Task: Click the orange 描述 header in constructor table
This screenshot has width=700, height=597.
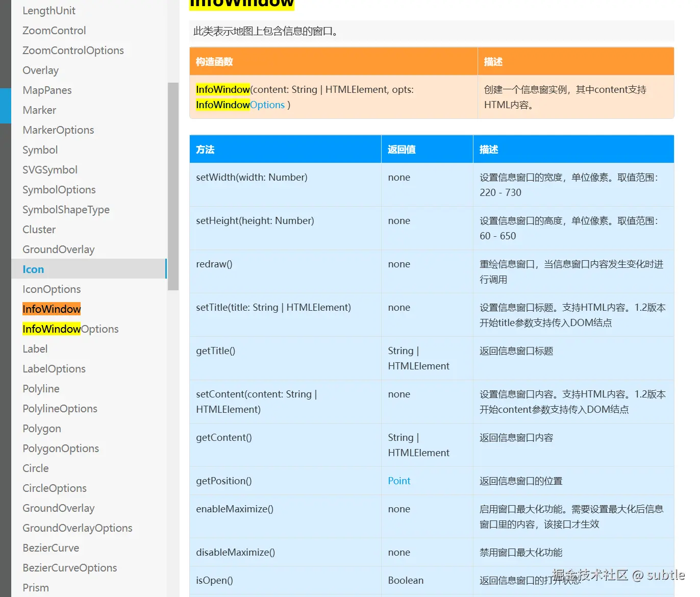Action: pos(576,61)
